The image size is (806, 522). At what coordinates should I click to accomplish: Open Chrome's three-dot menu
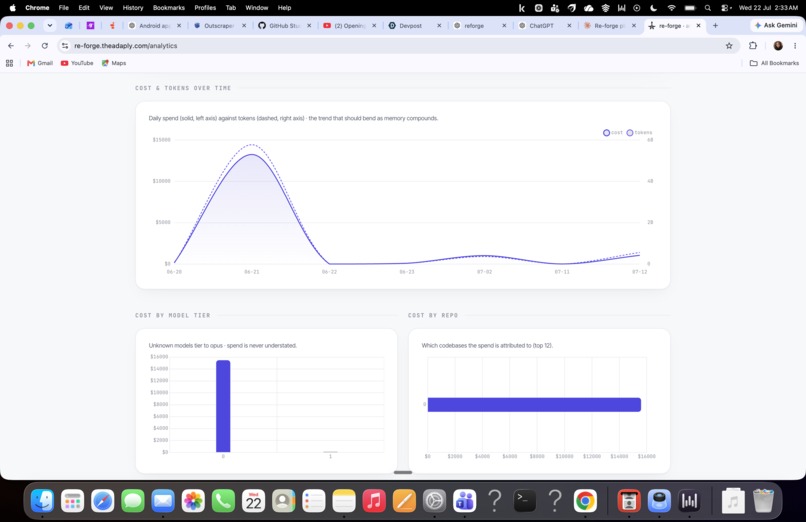coord(795,46)
